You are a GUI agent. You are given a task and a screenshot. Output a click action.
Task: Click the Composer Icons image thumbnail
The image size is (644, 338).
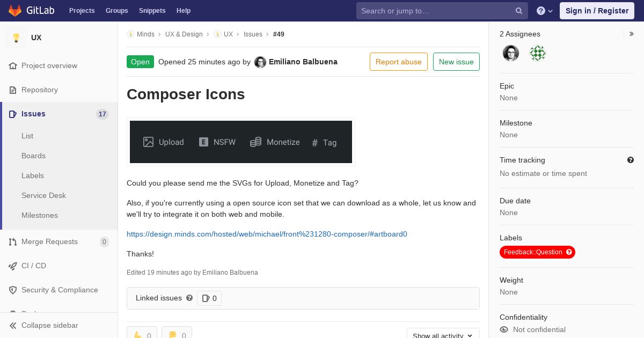click(x=241, y=142)
